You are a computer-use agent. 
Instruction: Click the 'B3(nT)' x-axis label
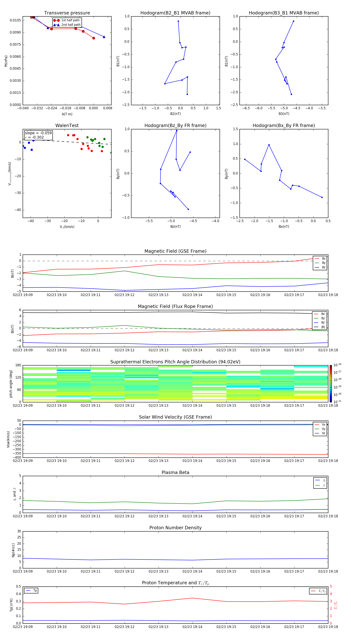(x=284, y=114)
